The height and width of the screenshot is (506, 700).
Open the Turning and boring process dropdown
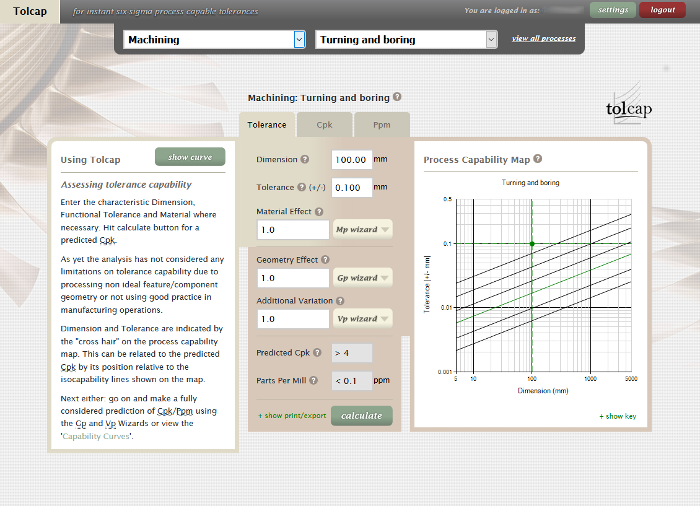(x=406, y=40)
